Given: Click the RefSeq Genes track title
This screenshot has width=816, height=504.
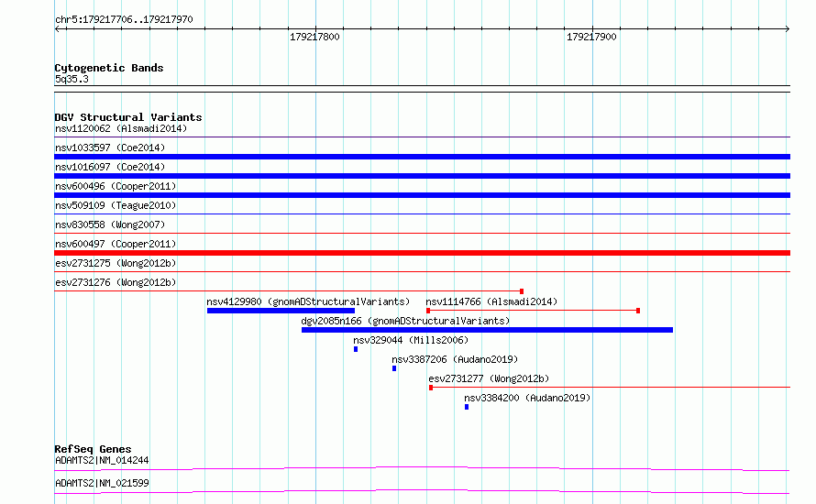Looking at the screenshot, I should point(93,449).
